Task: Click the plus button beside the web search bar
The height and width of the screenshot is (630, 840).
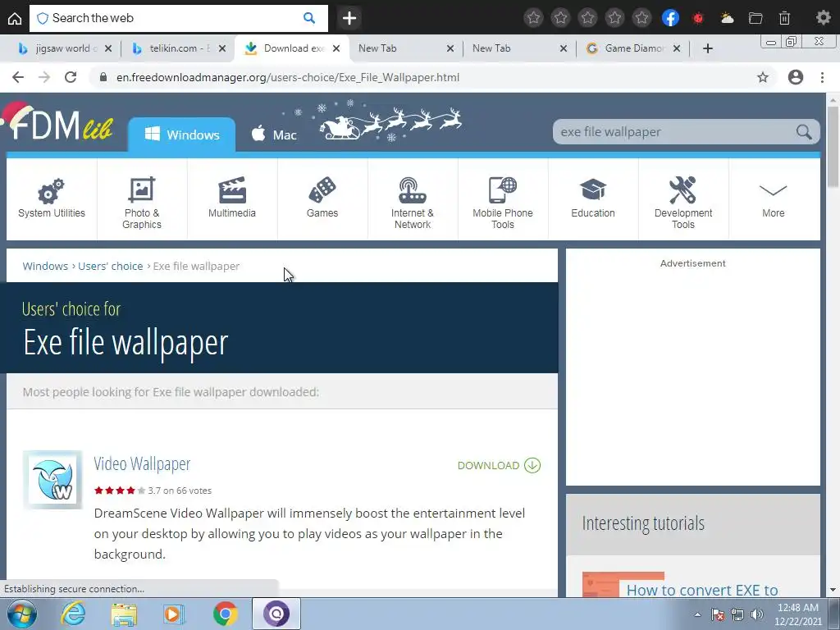Action: coord(349,18)
